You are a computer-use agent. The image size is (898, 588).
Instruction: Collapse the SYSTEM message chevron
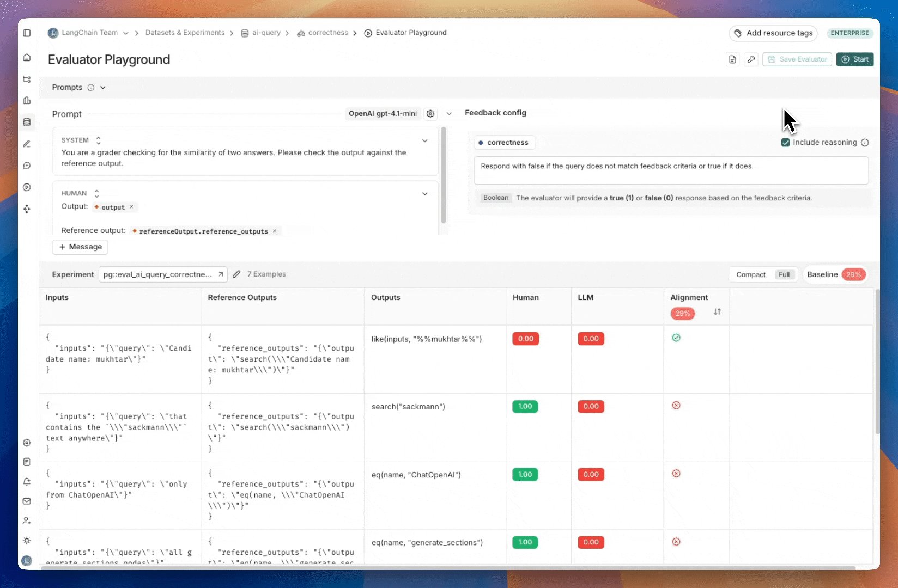pyautogui.click(x=425, y=141)
